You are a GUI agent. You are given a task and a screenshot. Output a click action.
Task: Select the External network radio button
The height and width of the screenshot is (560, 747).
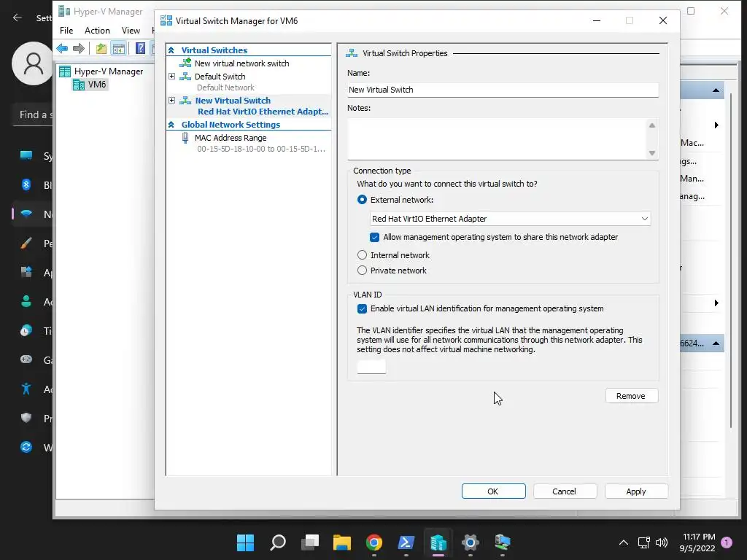362,200
